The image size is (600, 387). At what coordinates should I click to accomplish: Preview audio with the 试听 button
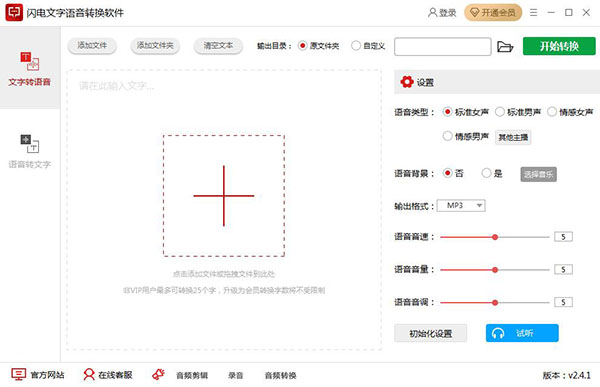pyautogui.click(x=522, y=333)
